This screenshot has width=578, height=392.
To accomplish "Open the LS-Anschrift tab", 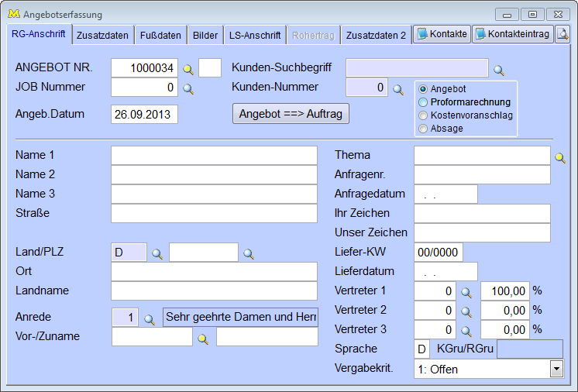I will tap(255, 36).
